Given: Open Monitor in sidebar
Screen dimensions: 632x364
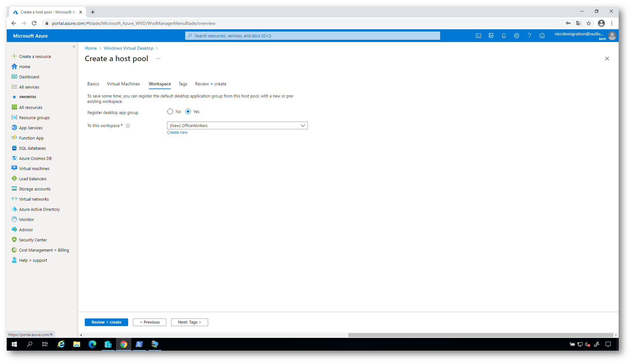Looking at the screenshot, I should coord(23,219).
